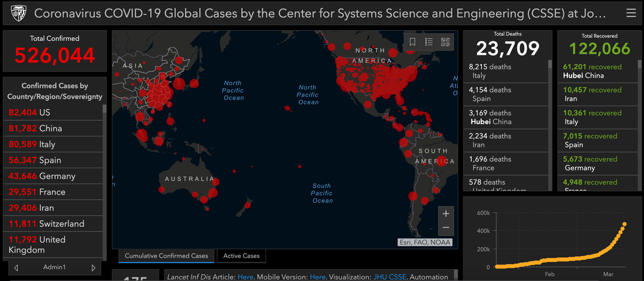
Task: Click the Total Recovered 122,066 figure
Action: tap(600, 49)
